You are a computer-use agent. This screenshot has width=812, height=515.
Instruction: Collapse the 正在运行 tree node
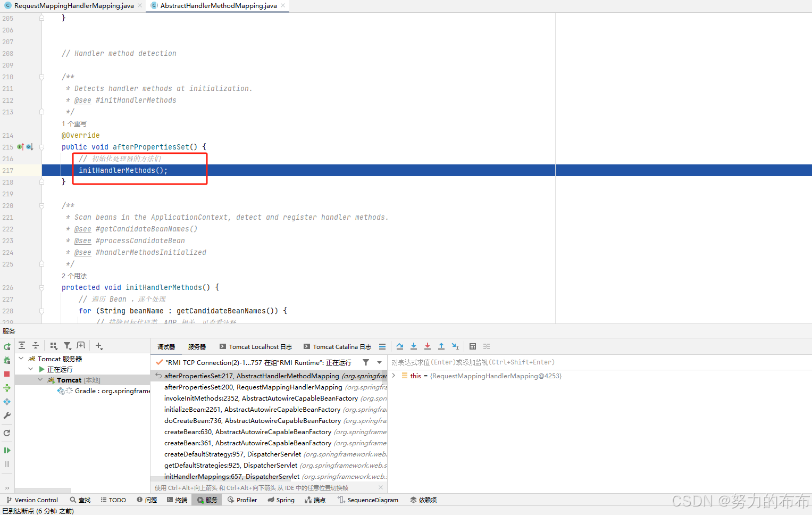point(31,369)
